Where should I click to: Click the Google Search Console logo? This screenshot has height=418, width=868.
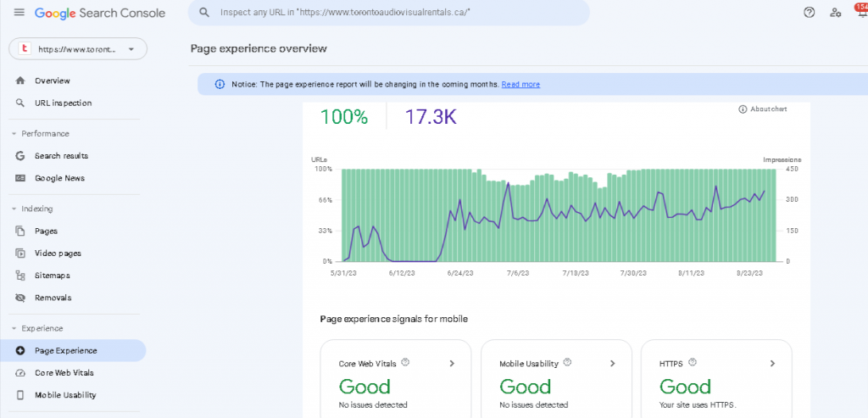tap(100, 13)
